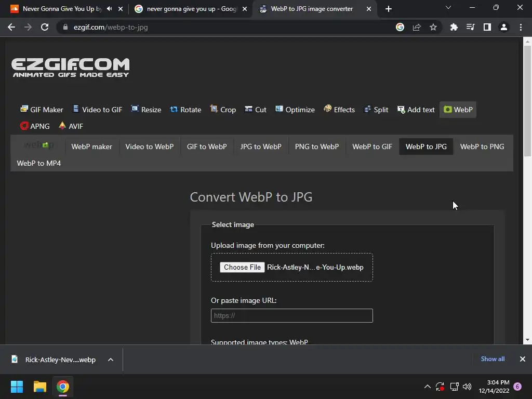532x399 pixels.
Task: Click Show all downloads
Action: 493,359
